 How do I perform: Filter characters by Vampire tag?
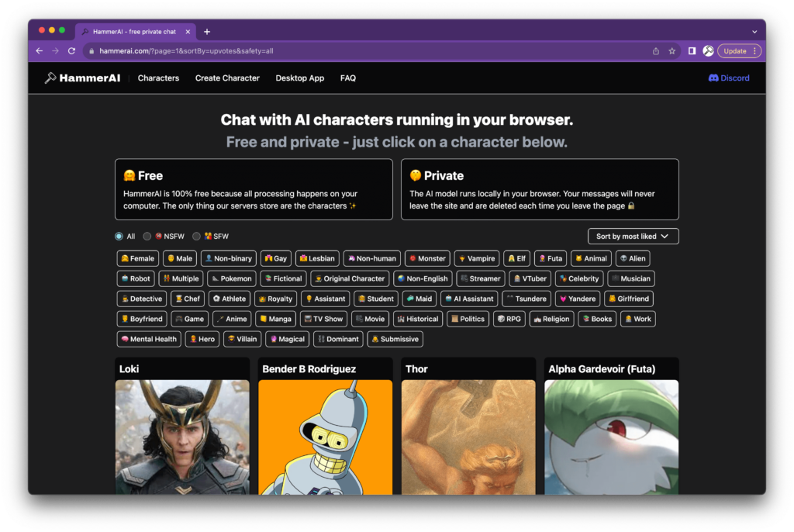click(x=476, y=258)
